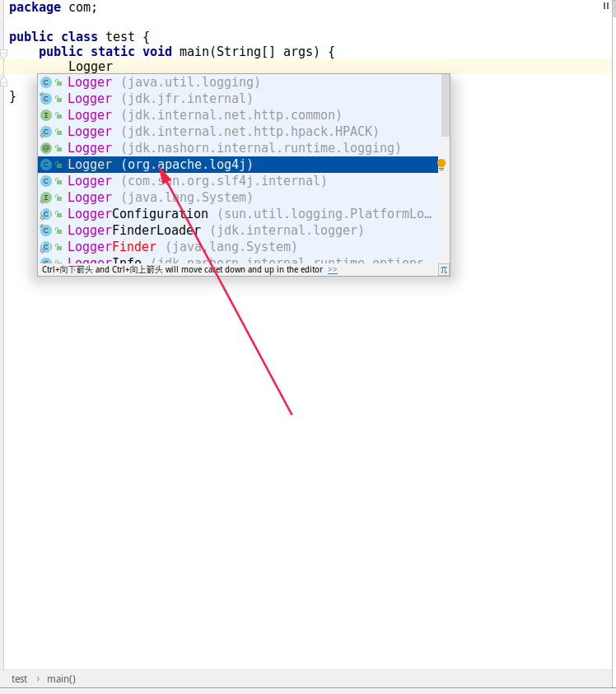Place caret on typed 'Logger' text

click(91, 67)
